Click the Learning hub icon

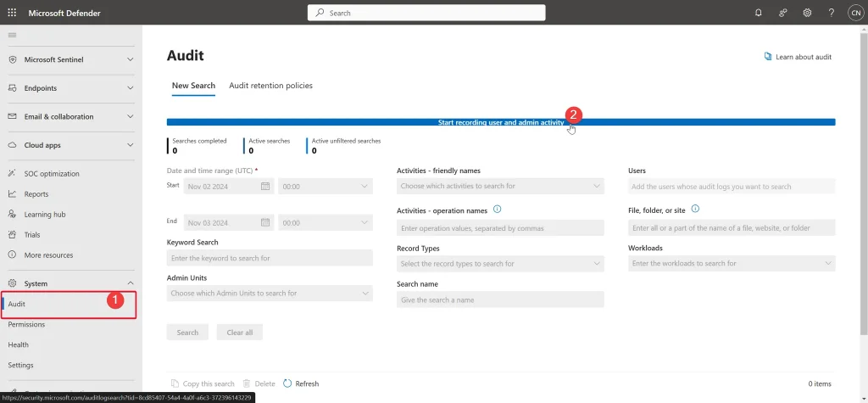[x=12, y=215]
